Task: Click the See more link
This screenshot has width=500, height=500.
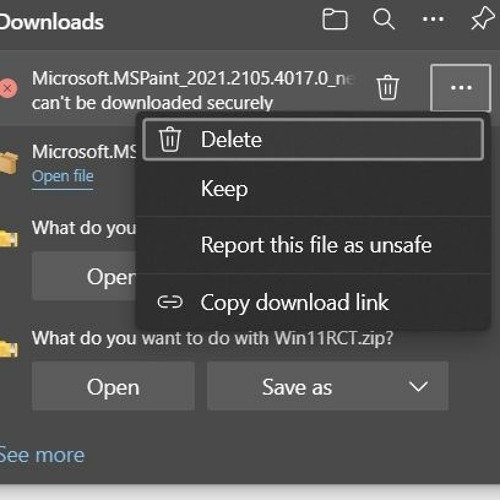Action: click(42, 455)
